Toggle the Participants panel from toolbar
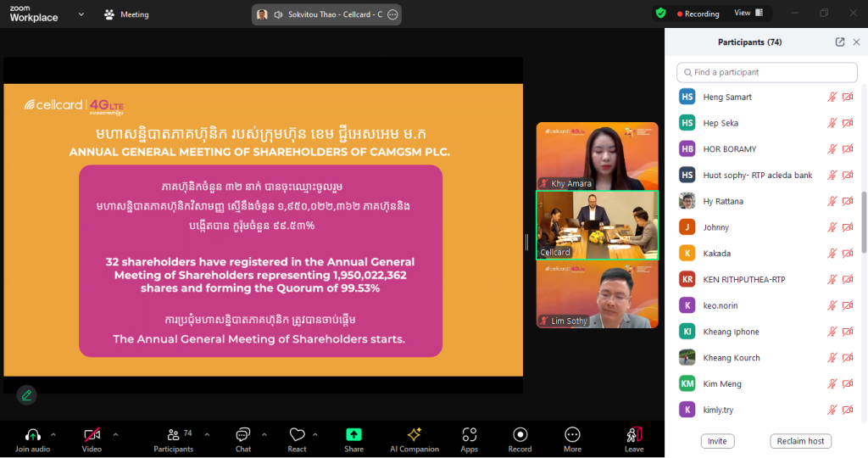Viewport: 868px width, 458px height. point(174,438)
